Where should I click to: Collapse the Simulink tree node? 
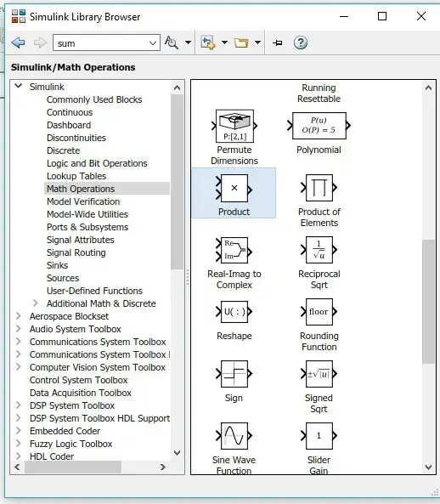(19, 86)
